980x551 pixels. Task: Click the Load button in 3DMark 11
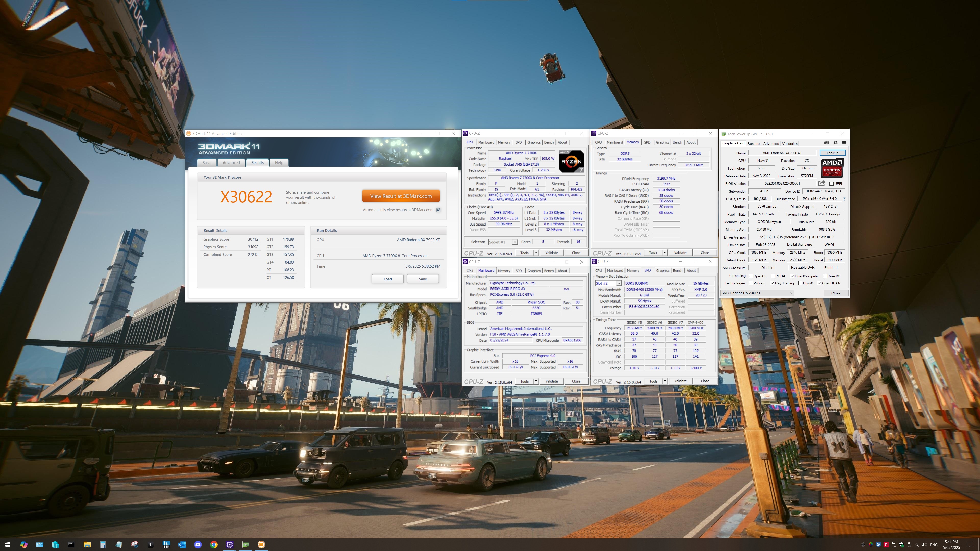tap(388, 279)
